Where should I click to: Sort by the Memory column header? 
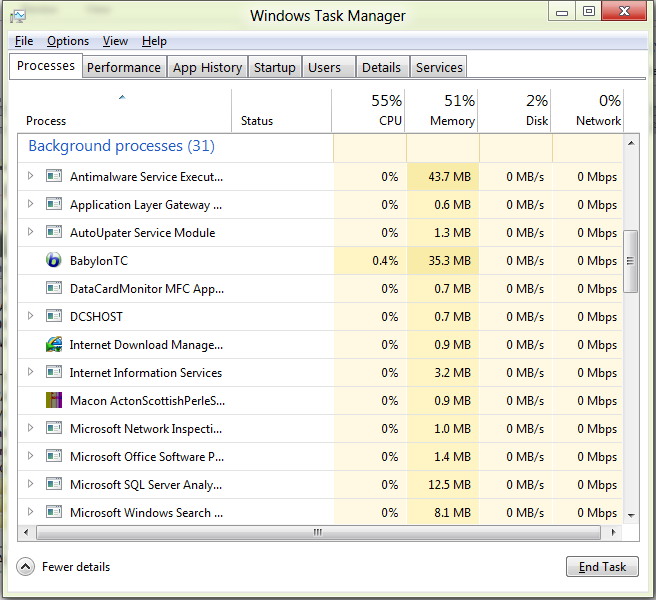441,111
